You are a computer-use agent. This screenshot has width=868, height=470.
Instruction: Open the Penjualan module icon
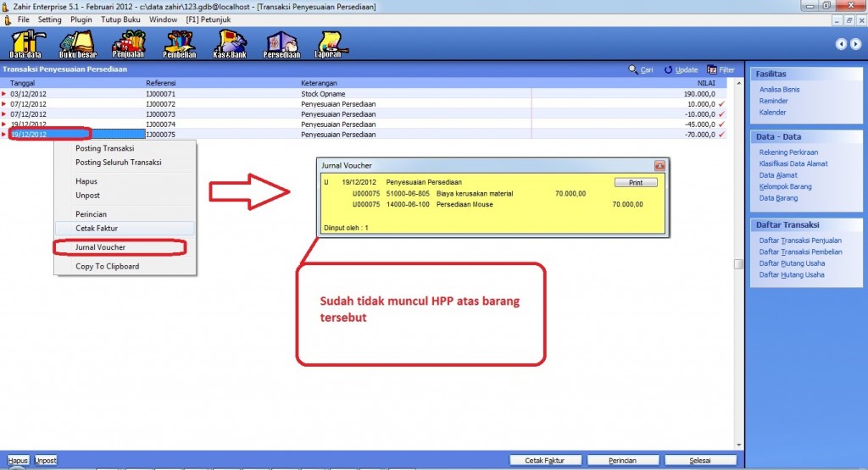tap(128, 44)
